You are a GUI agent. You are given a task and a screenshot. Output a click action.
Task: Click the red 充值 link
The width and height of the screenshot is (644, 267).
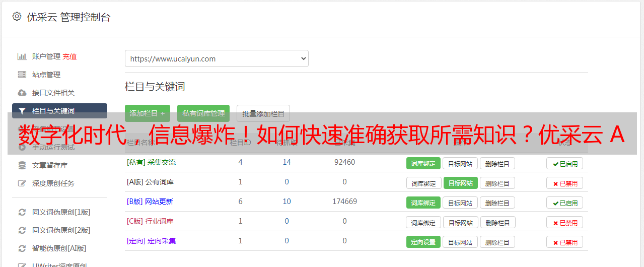[69, 56]
